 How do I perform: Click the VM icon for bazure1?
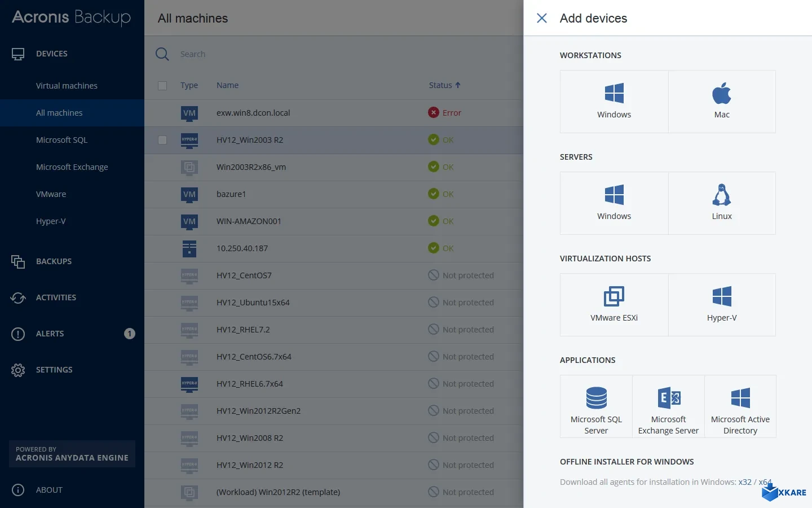(189, 194)
